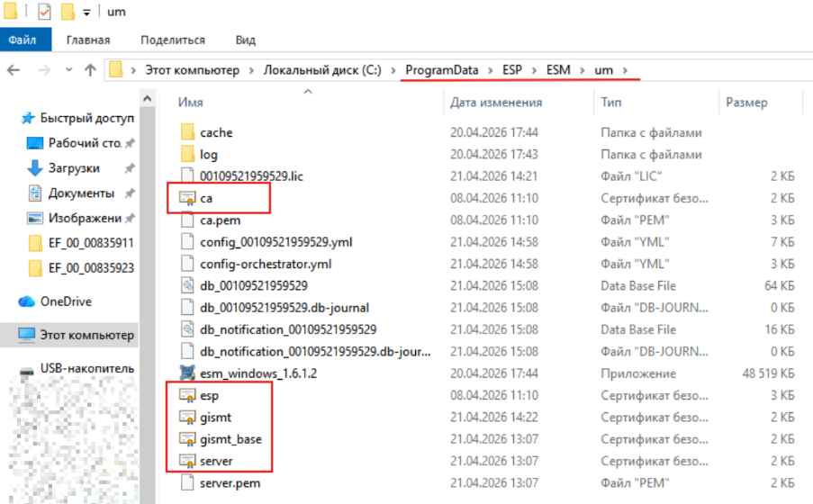Open recent locations dropdown arrow
The height and width of the screenshot is (504, 813).
coord(68,69)
